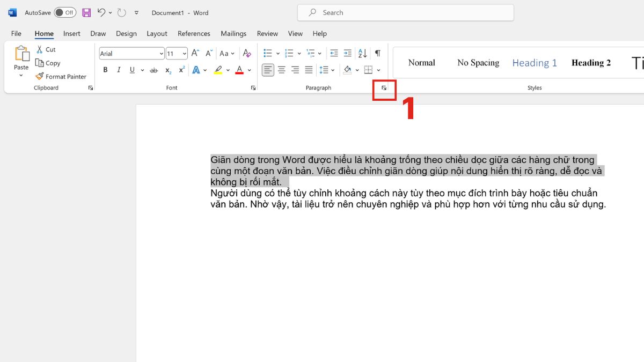Viewport: 644px width, 362px height.
Task: Apply Text Effects icon
Action: [196, 70]
